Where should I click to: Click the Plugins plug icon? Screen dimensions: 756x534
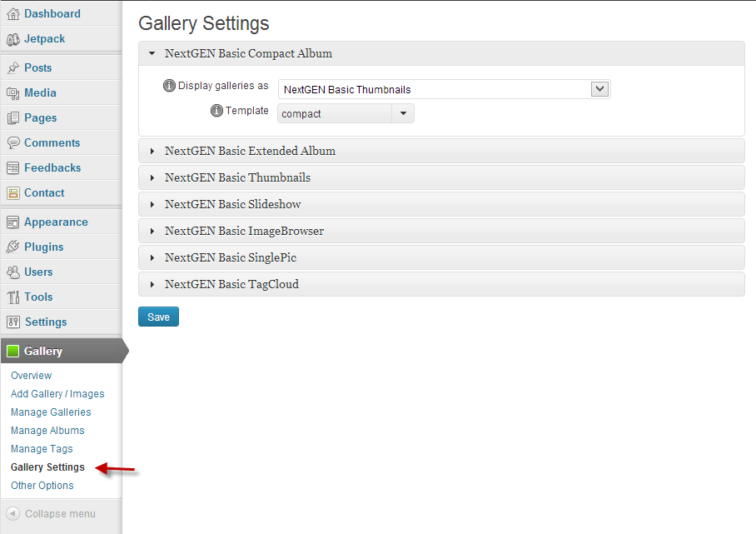click(x=13, y=247)
